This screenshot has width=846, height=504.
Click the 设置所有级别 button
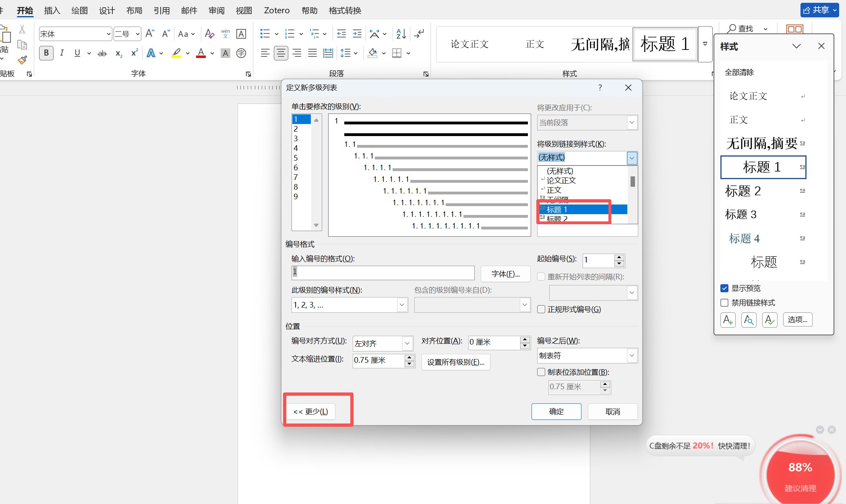click(x=455, y=362)
